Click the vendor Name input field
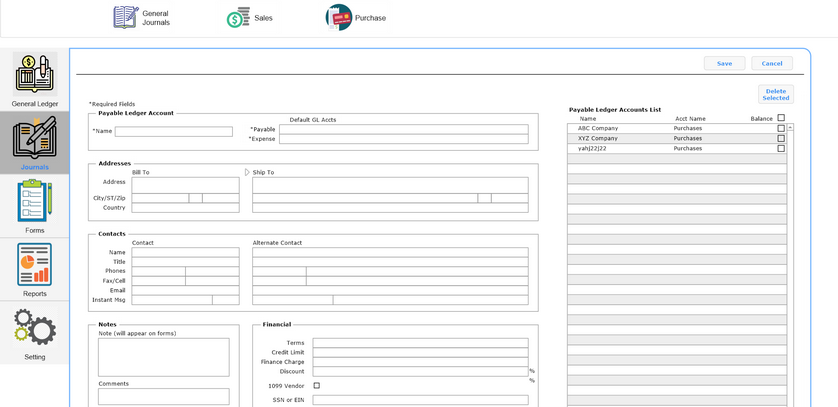Image resolution: width=838 pixels, height=407 pixels. click(x=173, y=131)
